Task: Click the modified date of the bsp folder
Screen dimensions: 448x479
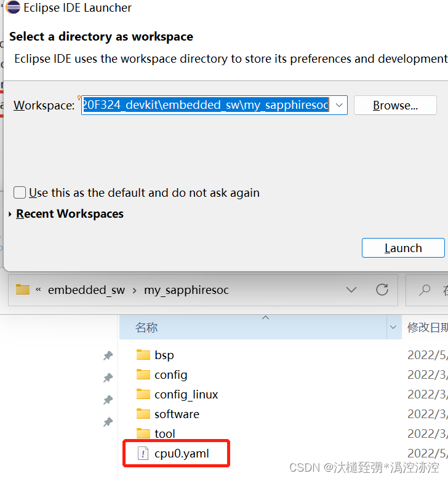Action: click(x=428, y=355)
